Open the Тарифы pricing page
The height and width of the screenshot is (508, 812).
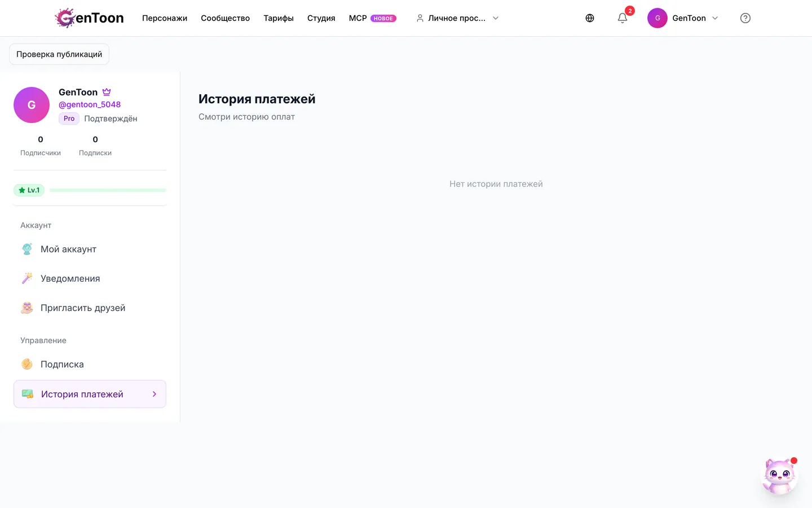tap(279, 18)
